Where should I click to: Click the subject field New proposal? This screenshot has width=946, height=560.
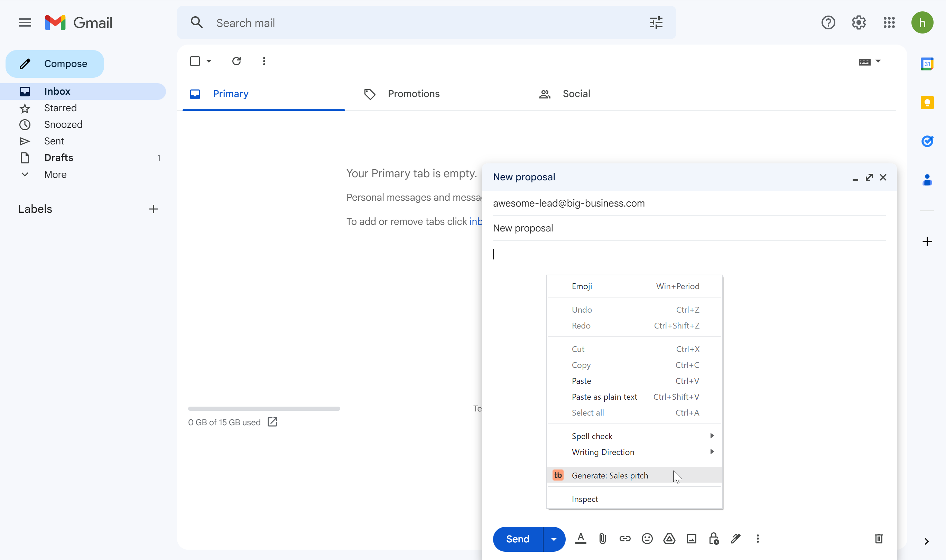coord(689,228)
